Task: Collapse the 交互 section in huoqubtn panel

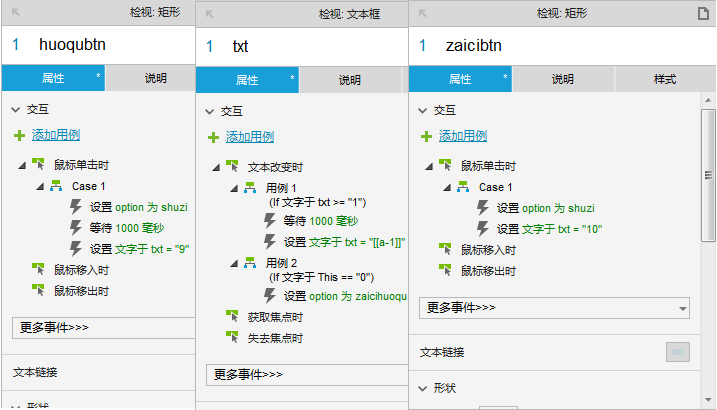Action: (x=16, y=110)
